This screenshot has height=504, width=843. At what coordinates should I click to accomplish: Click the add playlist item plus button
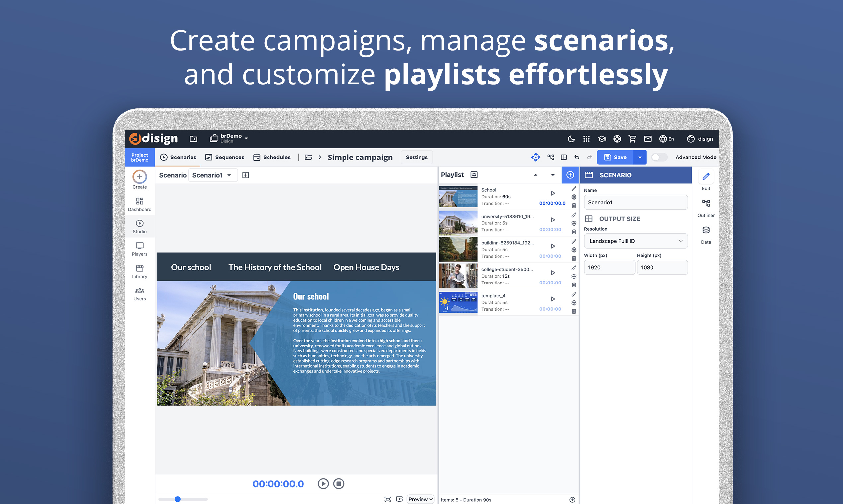pyautogui.click(x=570, y=175)
